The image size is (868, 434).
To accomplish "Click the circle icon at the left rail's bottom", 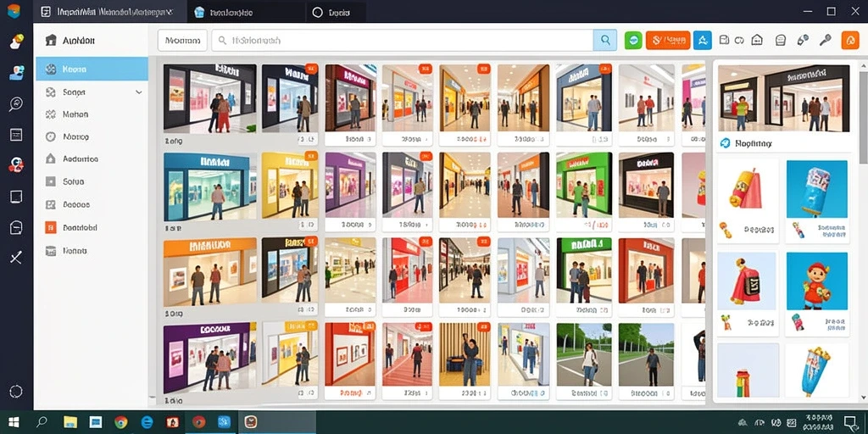I will pyautogui.click(x=16, y=392).
